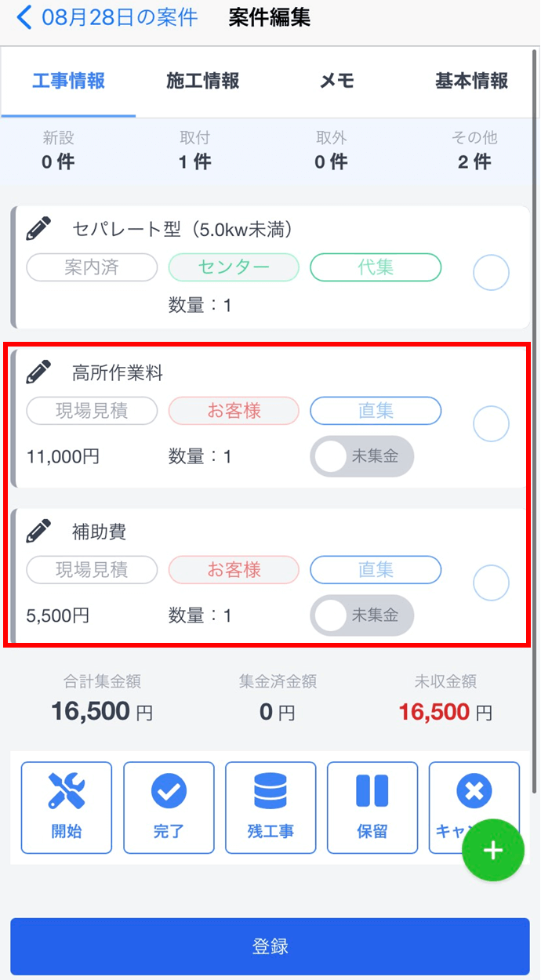The width and height of the screenshot is (541, 980).
Task: Tap the お客様 tag on 高所作業料
Action: (x=234, y=411)
